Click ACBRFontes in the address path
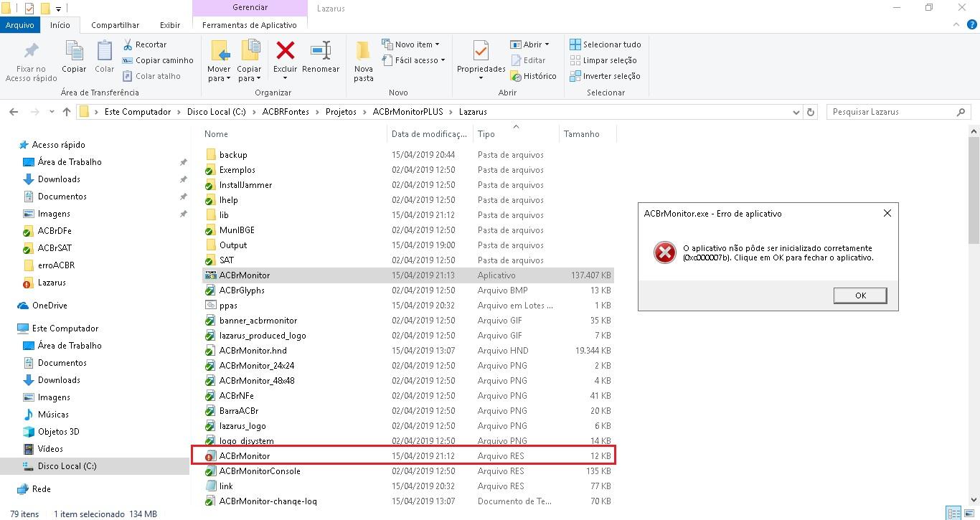This screenshot has width=980, height=520. (286, 112)
